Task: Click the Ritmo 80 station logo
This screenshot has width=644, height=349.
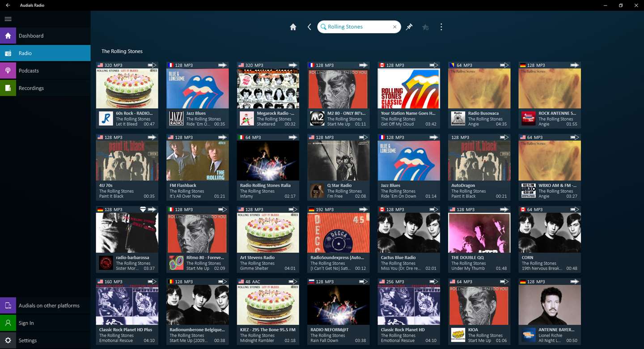Action: pyautogui.click(x=176, y=263)
